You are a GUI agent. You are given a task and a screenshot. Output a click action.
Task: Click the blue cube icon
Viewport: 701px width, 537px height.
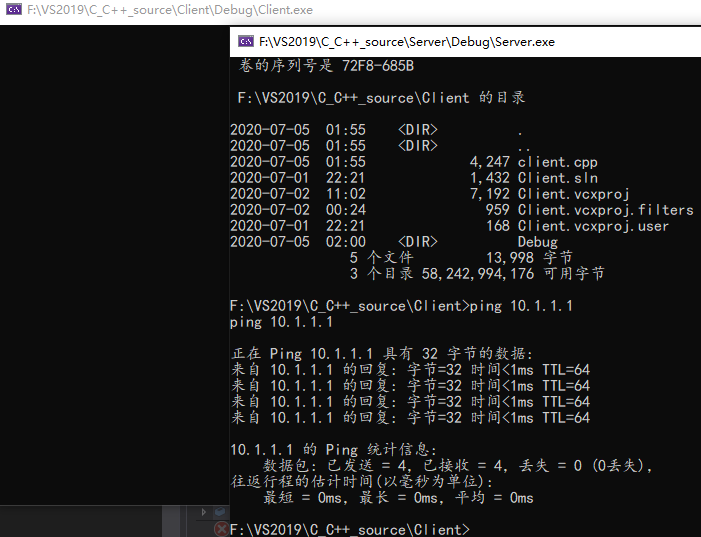(220, 512)
